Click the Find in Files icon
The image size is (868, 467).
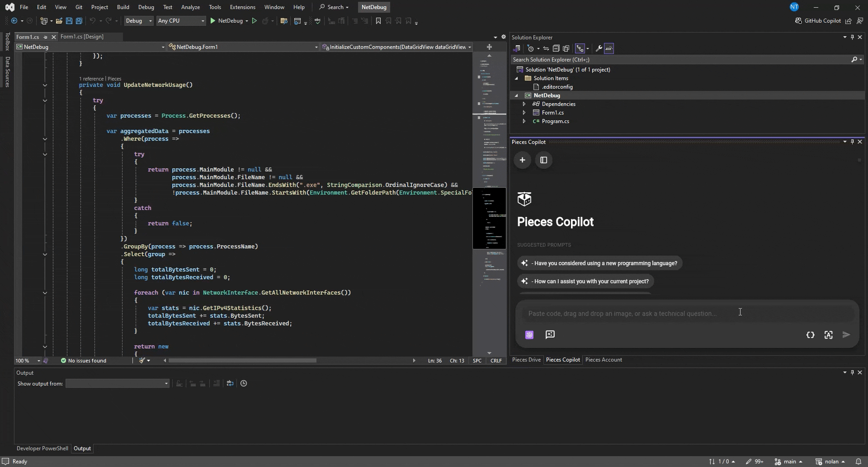(284, 21)
